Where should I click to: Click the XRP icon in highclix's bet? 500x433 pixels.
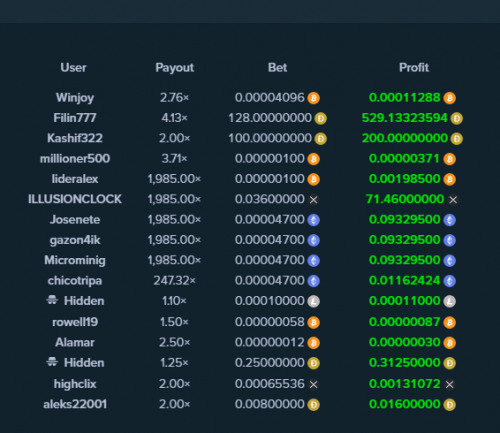click(x=313, y=384)
